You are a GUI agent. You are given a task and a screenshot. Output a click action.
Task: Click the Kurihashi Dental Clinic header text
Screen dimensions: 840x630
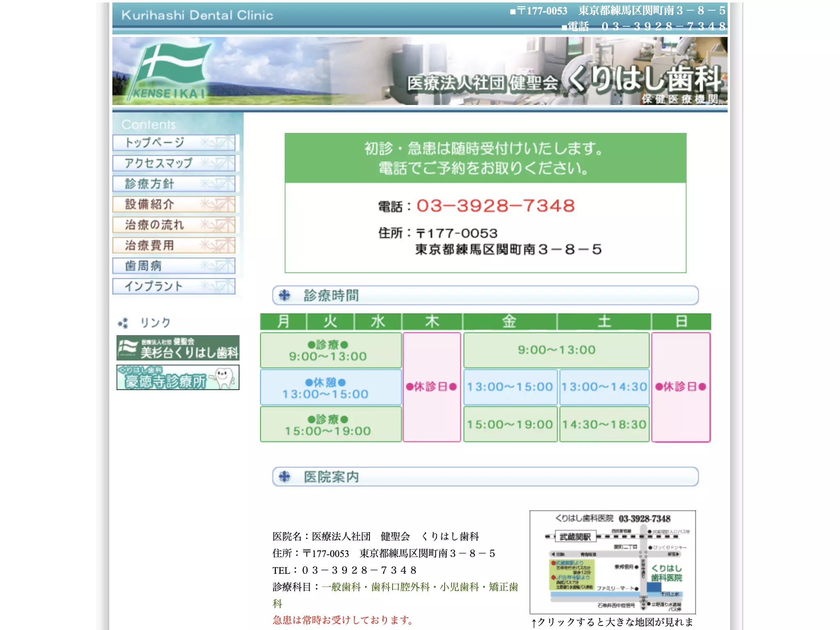197,16
